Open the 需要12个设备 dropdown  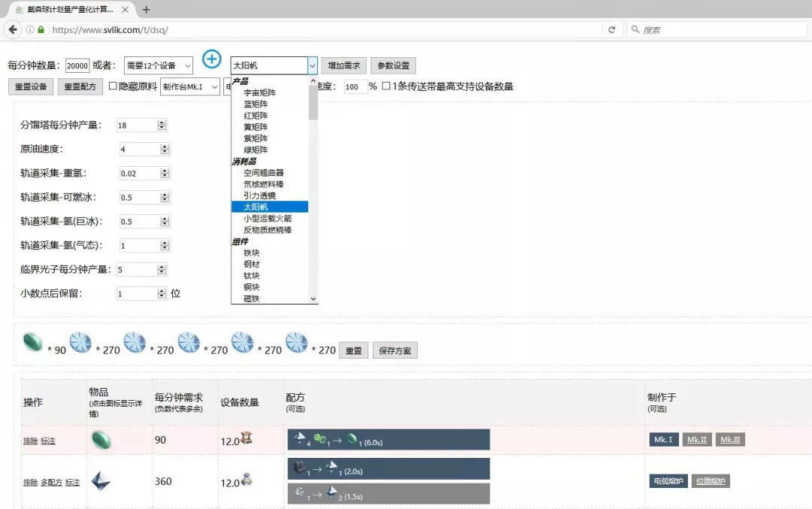[x=158, y=65]
